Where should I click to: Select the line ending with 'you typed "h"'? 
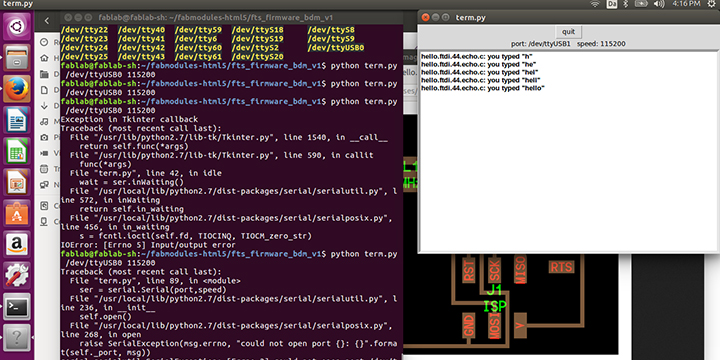point(476,56)
